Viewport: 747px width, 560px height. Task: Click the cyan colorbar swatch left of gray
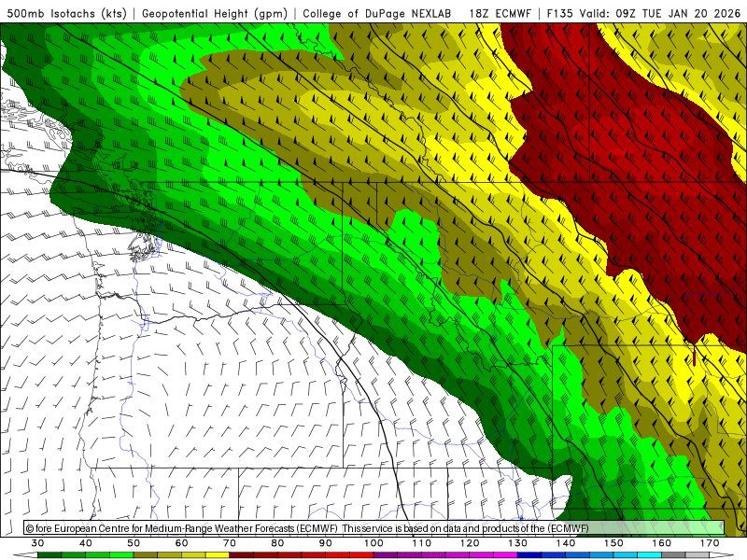[x=649, y=555]
